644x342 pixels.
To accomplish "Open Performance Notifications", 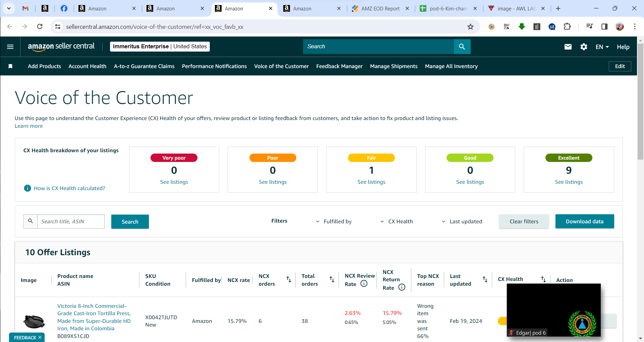I will pos(214,66).
